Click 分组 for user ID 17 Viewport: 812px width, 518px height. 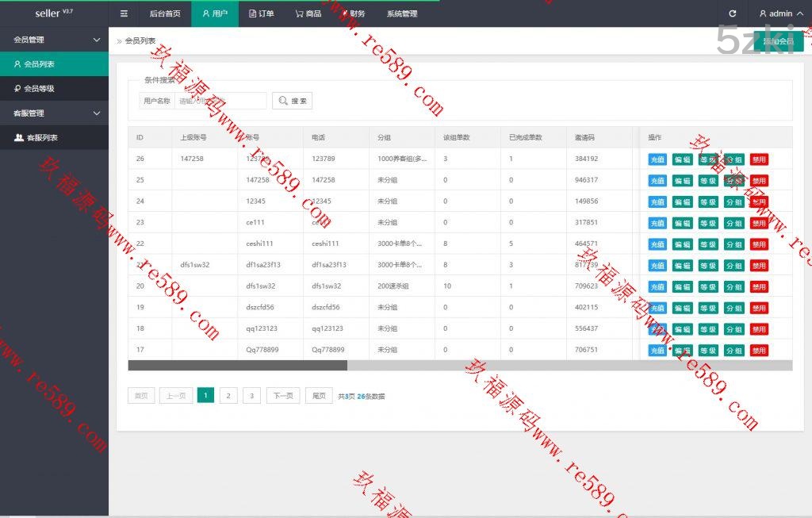pyautogui.click(x=733, y=351)
